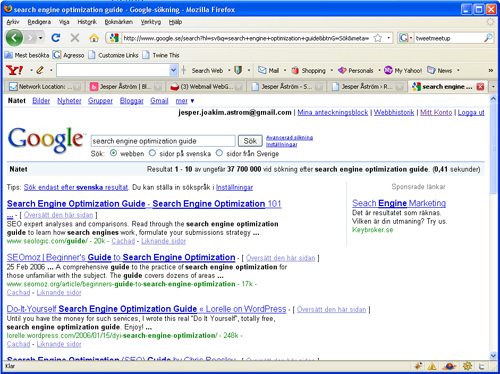Open Yahoo Personals toolbar button

355,70
